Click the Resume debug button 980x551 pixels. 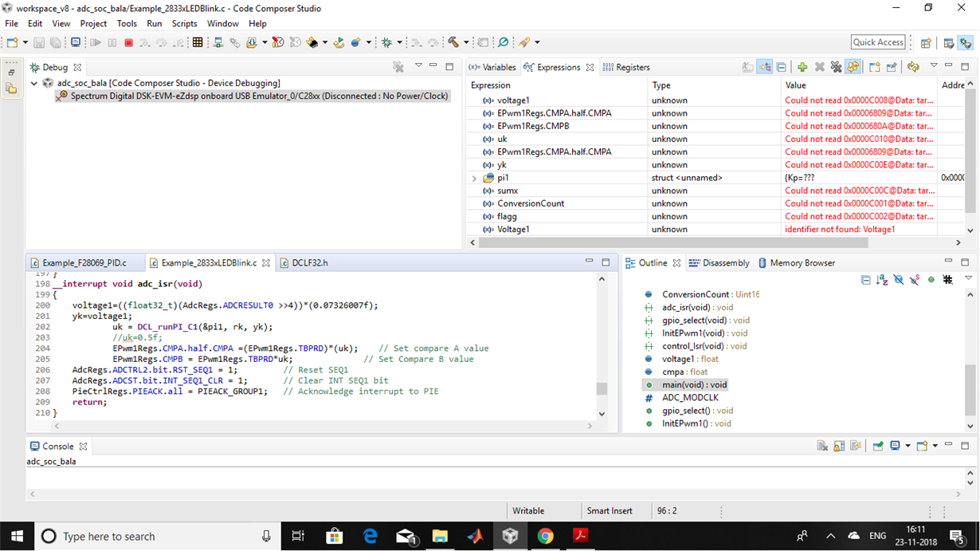(x=96, y=42)
